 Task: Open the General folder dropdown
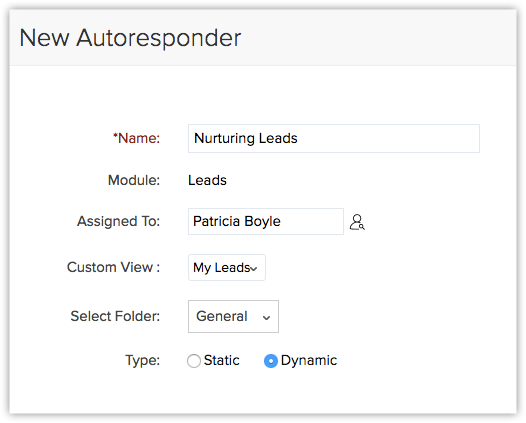point(233,316)
